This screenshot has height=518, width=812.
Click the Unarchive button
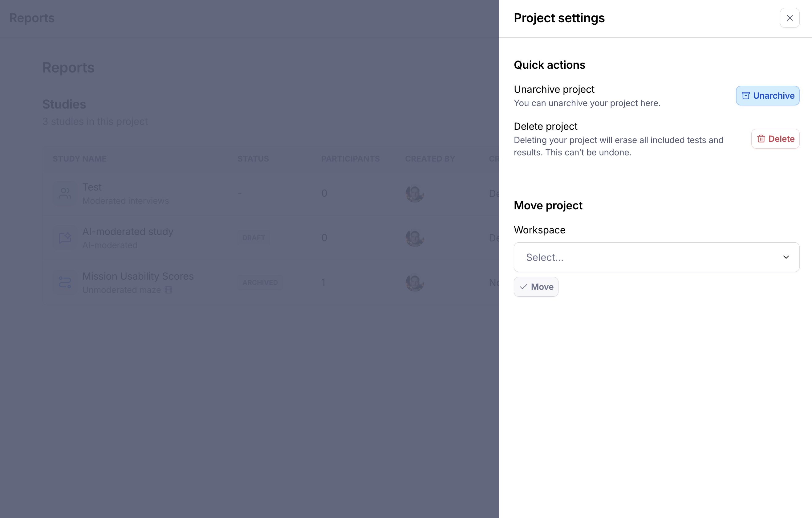point(767,96)
